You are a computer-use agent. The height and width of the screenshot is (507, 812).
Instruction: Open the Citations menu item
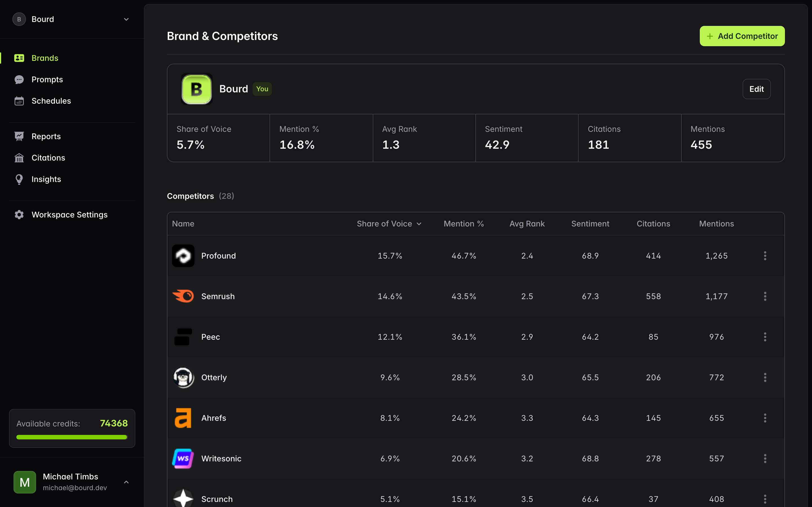(48, 158)
